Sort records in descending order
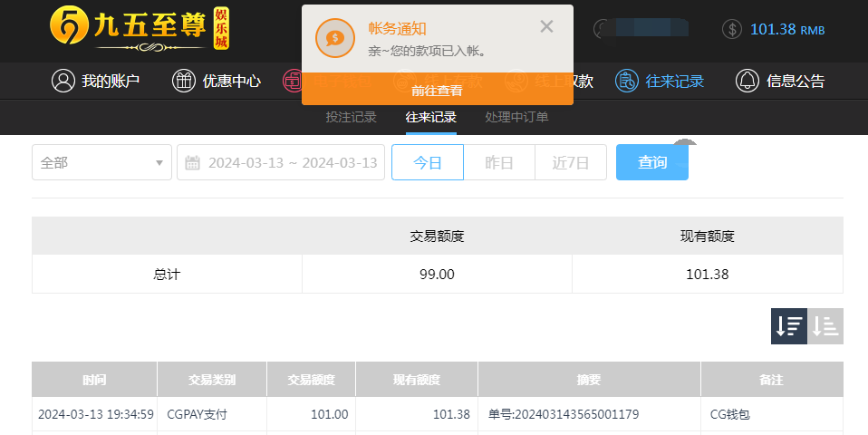868x435 pixels. point(789,326)
